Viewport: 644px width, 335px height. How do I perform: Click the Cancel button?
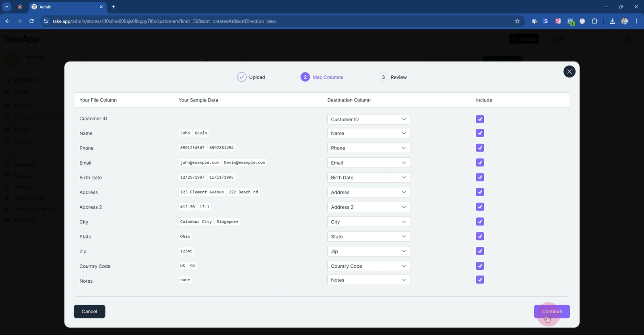click(89, 312)
